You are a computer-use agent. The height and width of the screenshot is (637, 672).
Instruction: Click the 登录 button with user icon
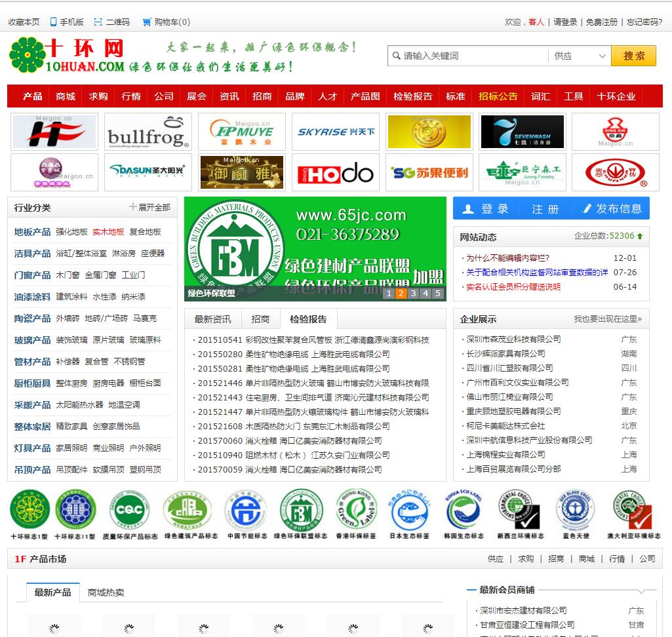tap(486, 208)
